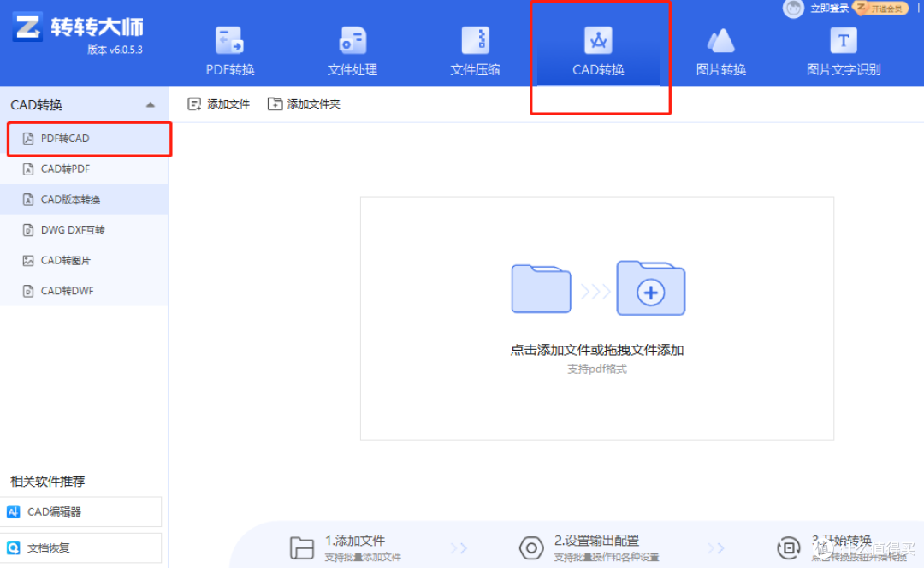
Task: Click the CAD转DWF file icon
Action: click(x=27, y=291)
